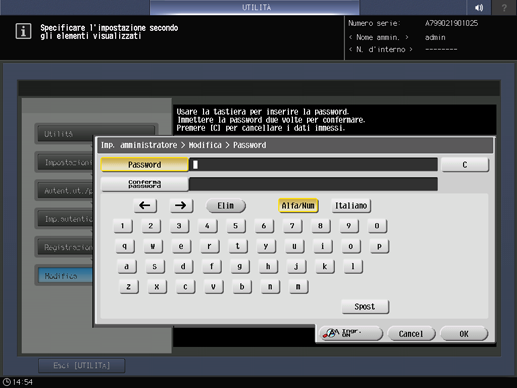This screenshot has height=388, width=517.
Task: Tap the q key on the keyboard
Action: click(125, 246)
